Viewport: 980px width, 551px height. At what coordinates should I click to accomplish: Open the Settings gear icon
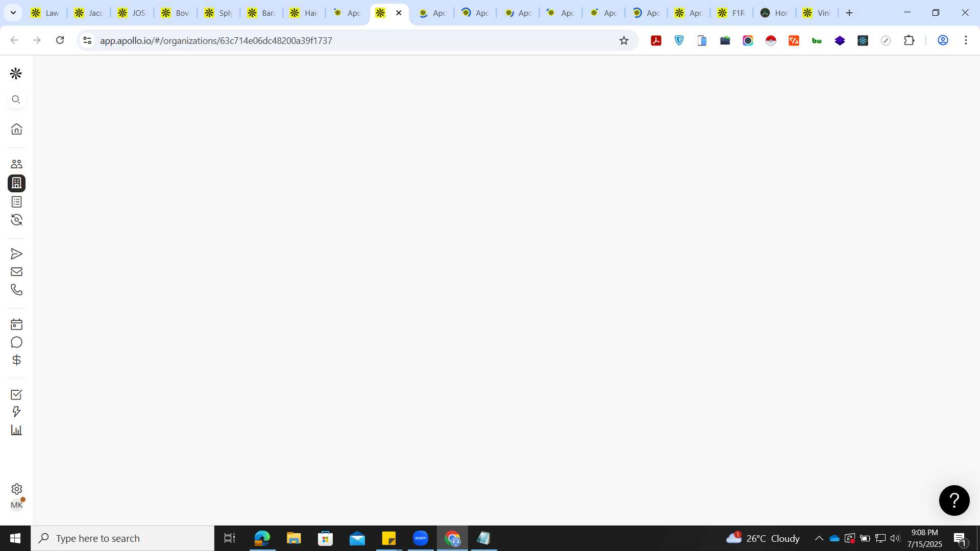(16, 489)
